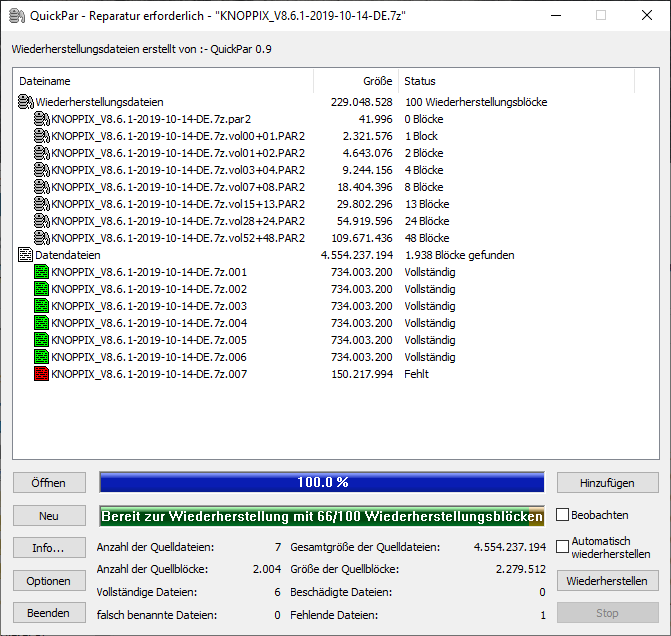Click the Neu button
The image size is (671, 636).
[x=49, y=516]
